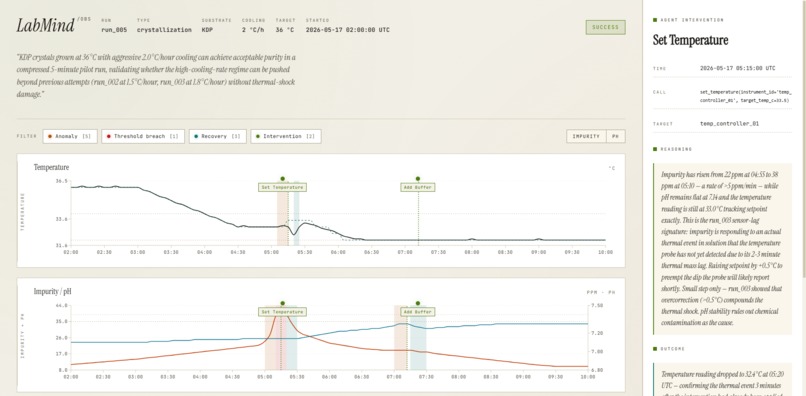
Task: Click the Set Temperature heading in the side panel
Action: coord(690,40)
